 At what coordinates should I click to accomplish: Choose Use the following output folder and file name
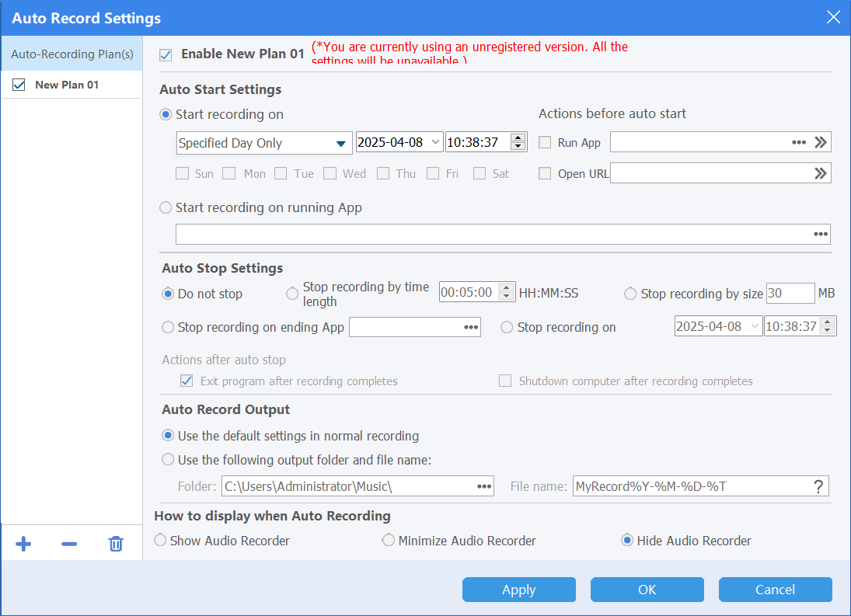pos(168,460)
